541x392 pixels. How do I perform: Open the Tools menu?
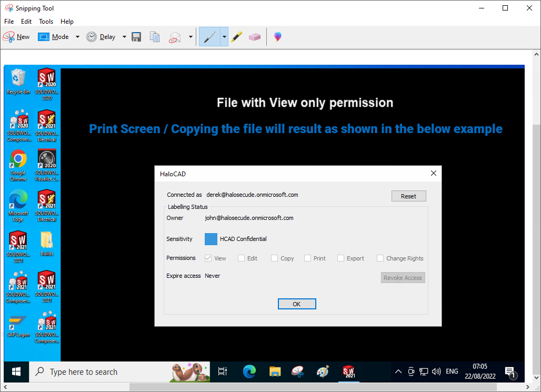click(x=46, y=22)
